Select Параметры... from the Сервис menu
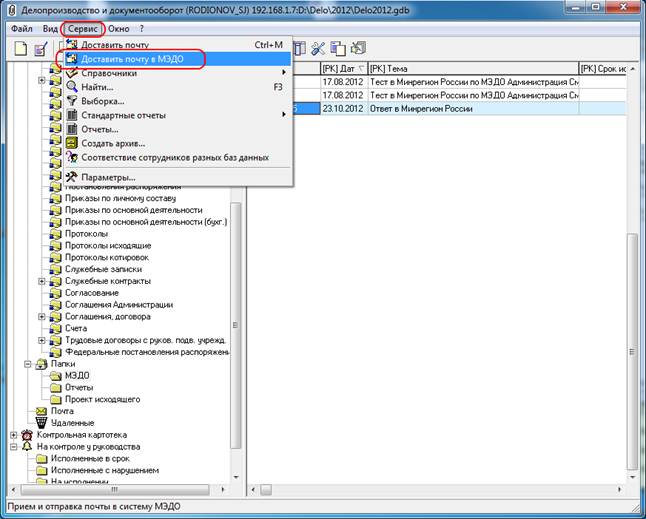Screen dimensions: 646x519 click(x=108, y=177)
